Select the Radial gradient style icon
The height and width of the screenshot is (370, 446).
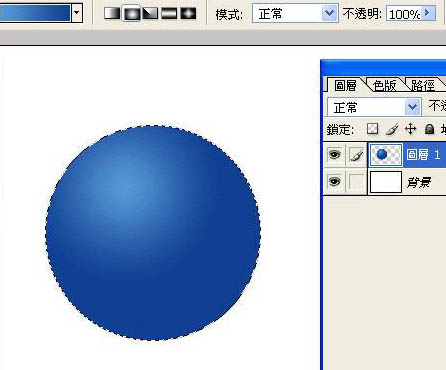point(131,13)
